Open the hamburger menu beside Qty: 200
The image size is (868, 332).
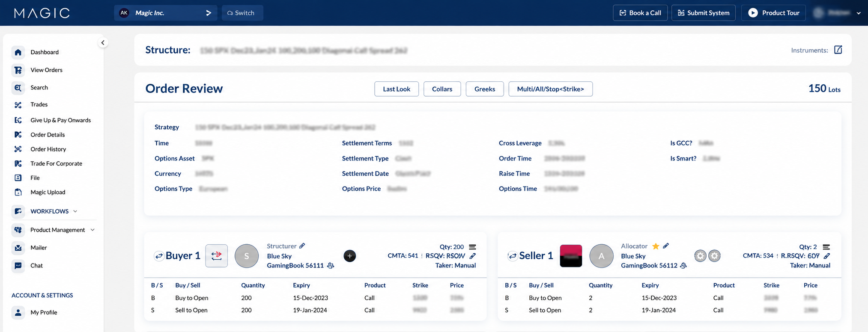point(472,247)
